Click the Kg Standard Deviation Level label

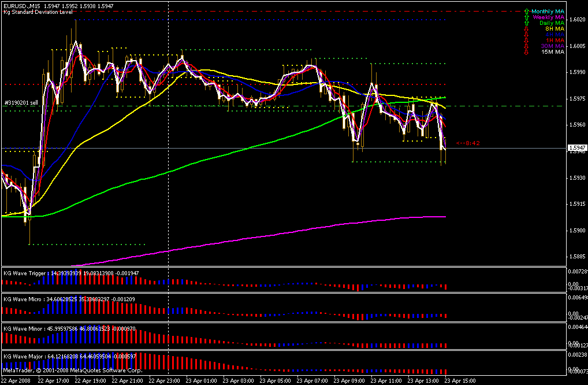(x=38, y=12)
